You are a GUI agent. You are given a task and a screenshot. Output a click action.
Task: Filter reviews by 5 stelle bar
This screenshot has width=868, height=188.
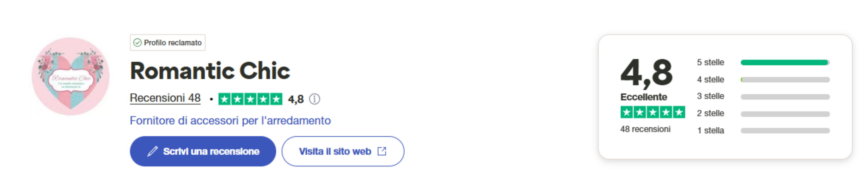click(785, 62)
